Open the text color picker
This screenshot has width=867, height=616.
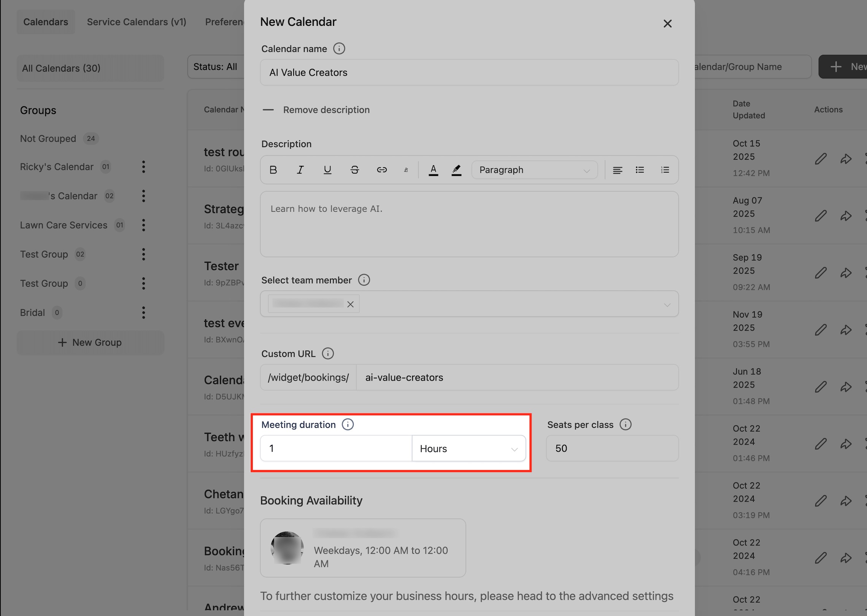pyautogui.click(x=433, y=170)
